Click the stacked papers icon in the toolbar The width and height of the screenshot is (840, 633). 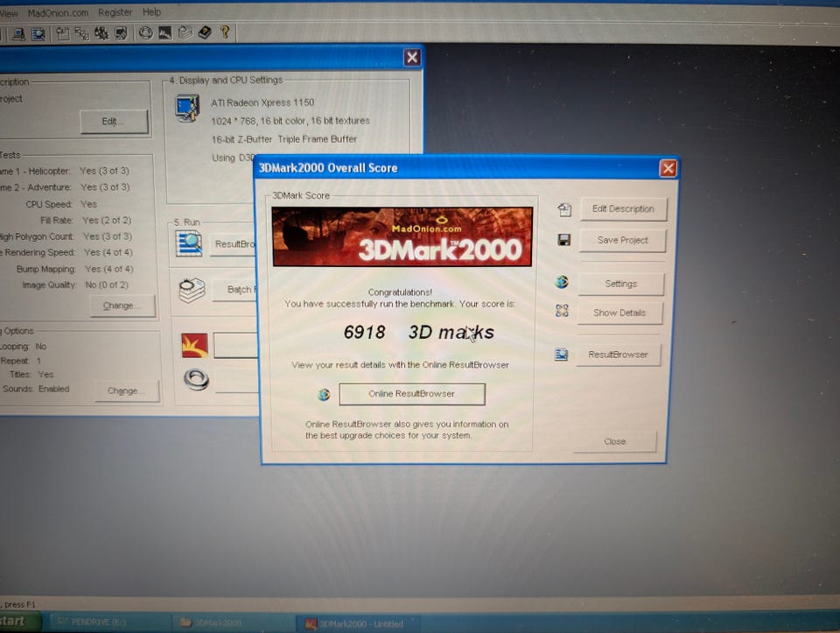coord(185,32)
